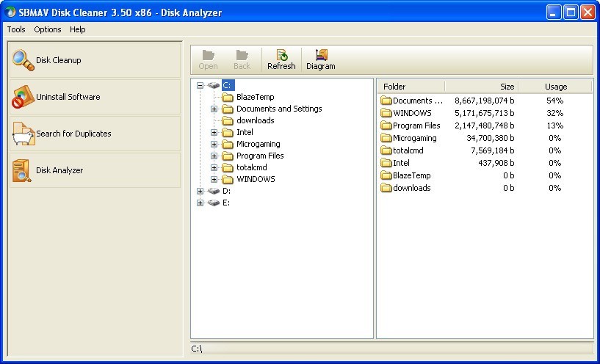Open the Options menu
This screenshot has height=364, width=600.
click(48, 29)
